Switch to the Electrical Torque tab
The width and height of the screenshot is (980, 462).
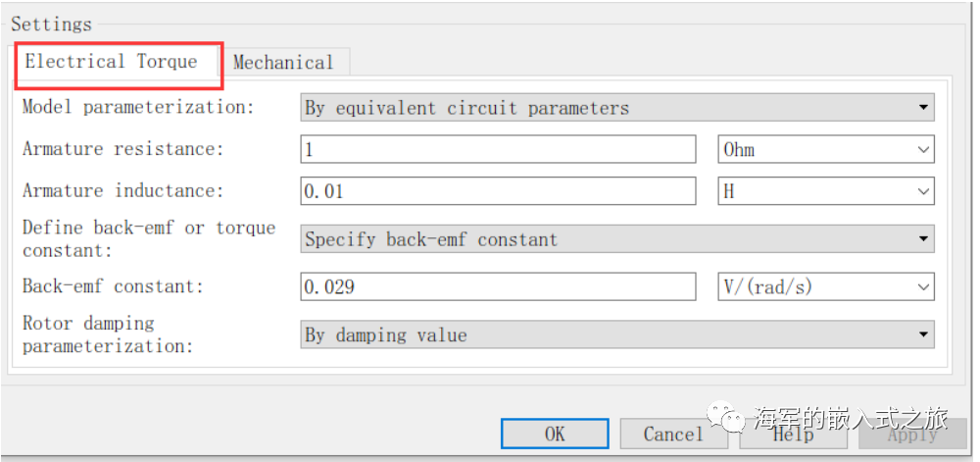click(x=111, y=62)
